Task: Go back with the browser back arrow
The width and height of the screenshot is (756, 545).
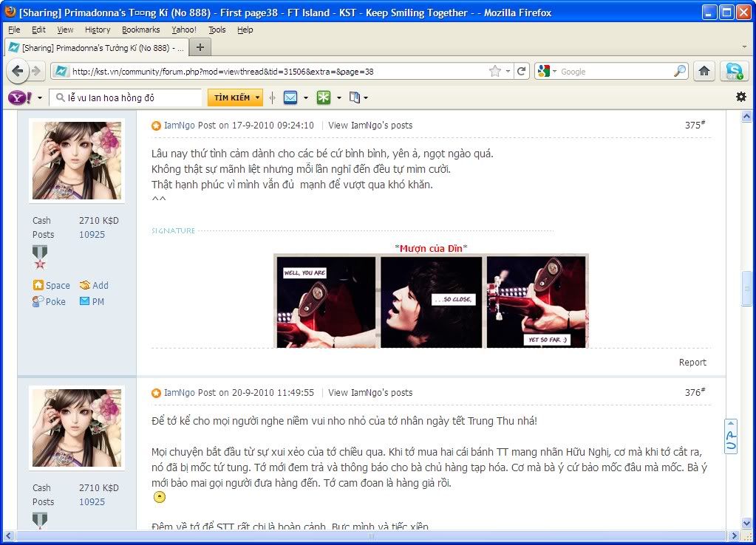Action: click(x=17, y=72)
